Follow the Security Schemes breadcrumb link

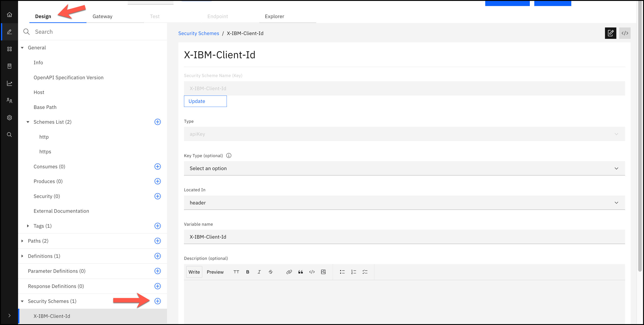coord(198,33)
